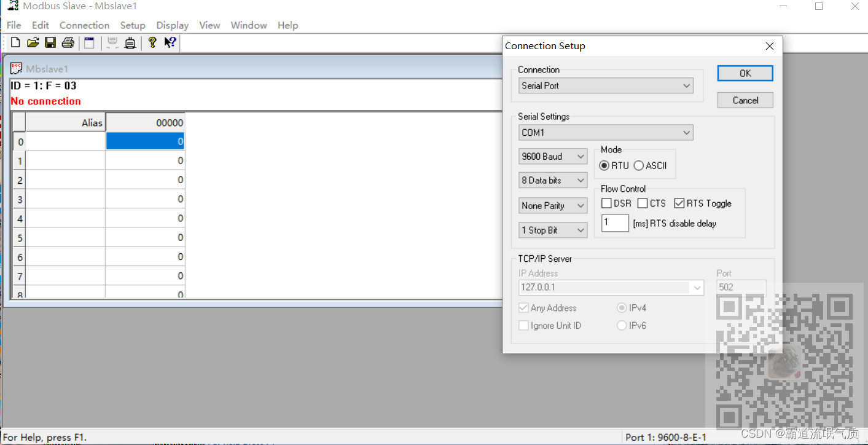Cancel the Connection Setup dialog
Image resolution: width=868 pixels, height=445 pixels.
745,100
